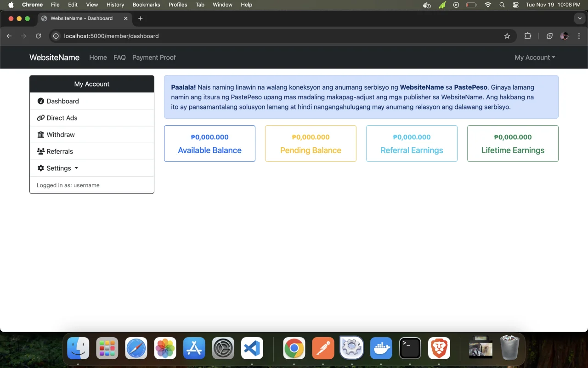The image size is (588, 368).
Task: Click the battery status icon
Action: coord(471,5)
